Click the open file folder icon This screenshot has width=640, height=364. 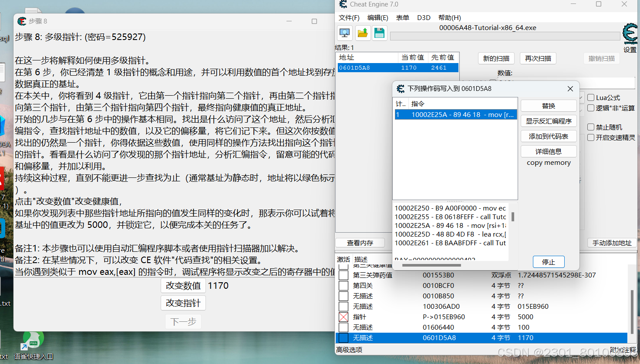click(x=362, y=33)
